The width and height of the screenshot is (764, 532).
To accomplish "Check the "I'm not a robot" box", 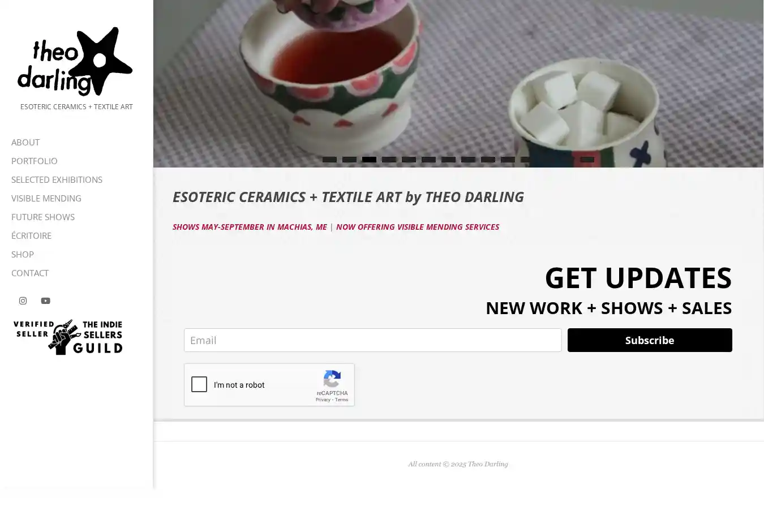I will point(199,385).
